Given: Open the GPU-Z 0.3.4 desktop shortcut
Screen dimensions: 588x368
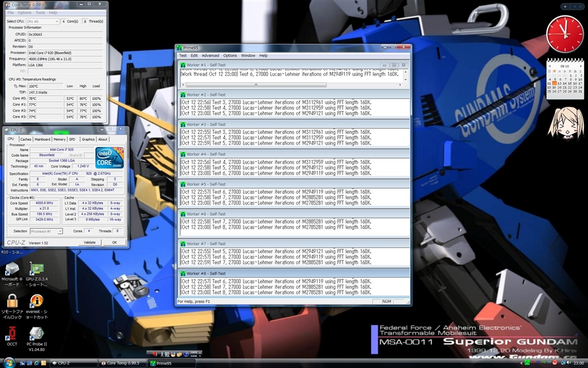Looking at the screenshot, I should (x=36, y=274).
